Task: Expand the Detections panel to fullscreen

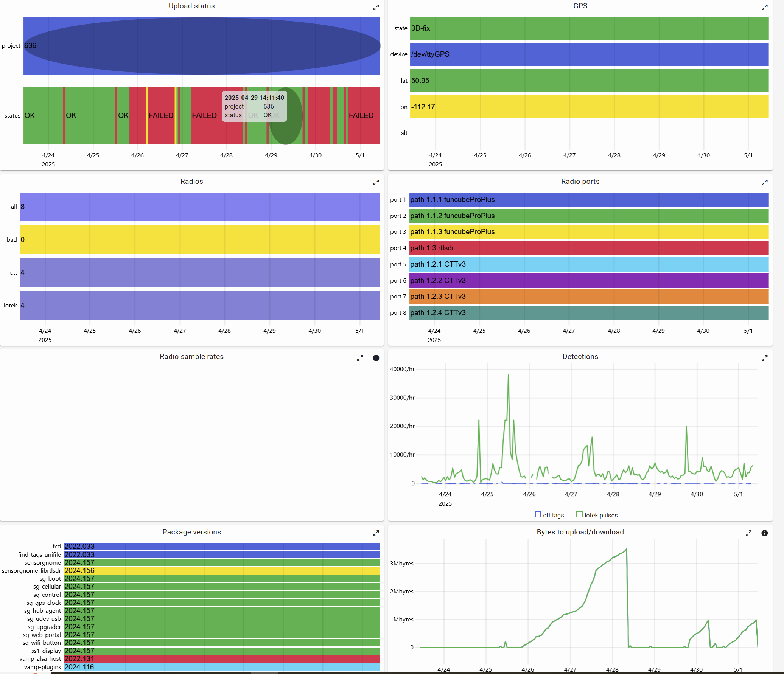Action: pyautogui.click(x=764, y=358)
